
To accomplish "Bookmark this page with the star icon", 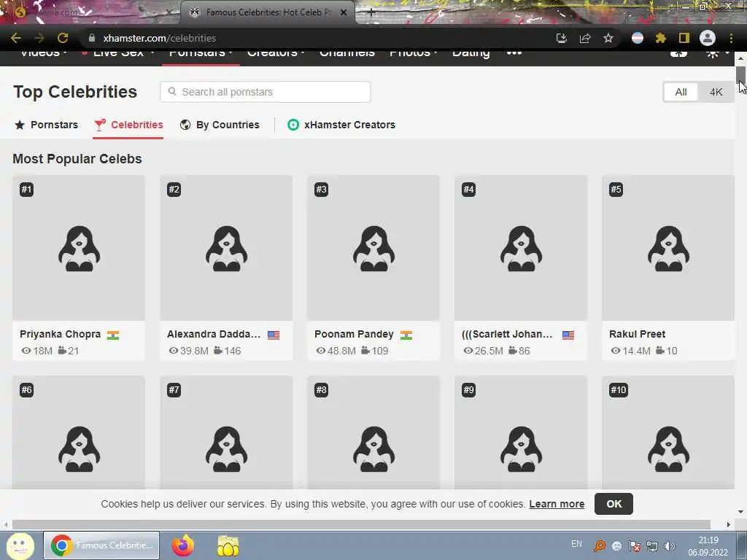I will pyautogui.click(x=608, y=38).
